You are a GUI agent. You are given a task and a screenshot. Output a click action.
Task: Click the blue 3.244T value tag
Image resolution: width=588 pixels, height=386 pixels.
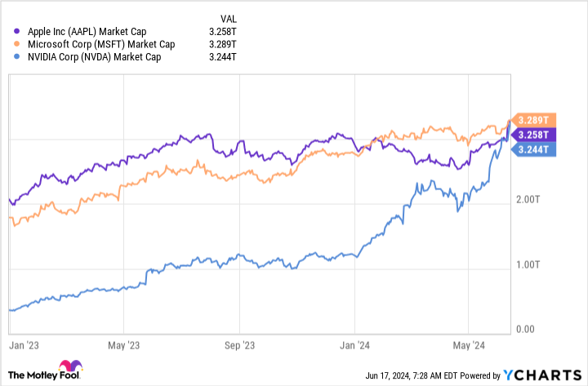pos(531,149)
